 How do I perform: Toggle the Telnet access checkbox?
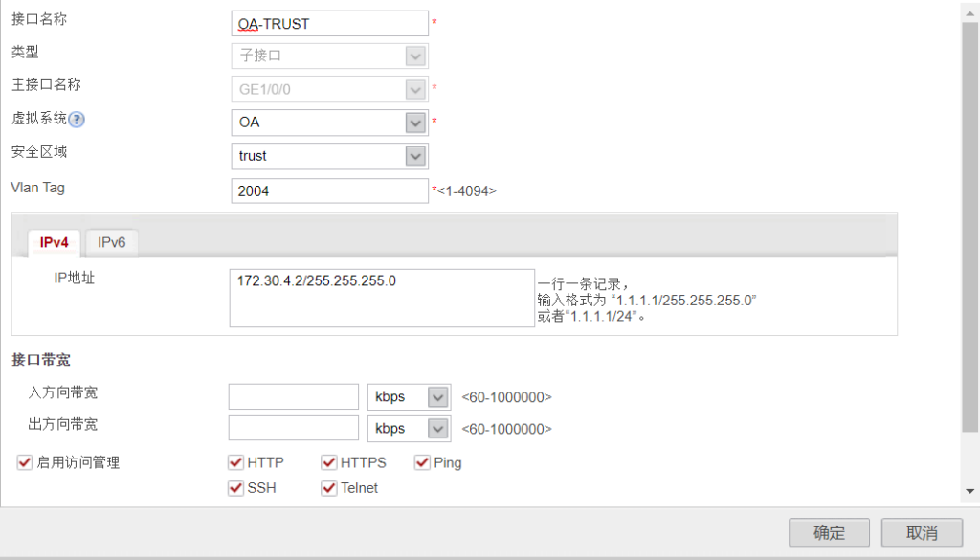329,488
